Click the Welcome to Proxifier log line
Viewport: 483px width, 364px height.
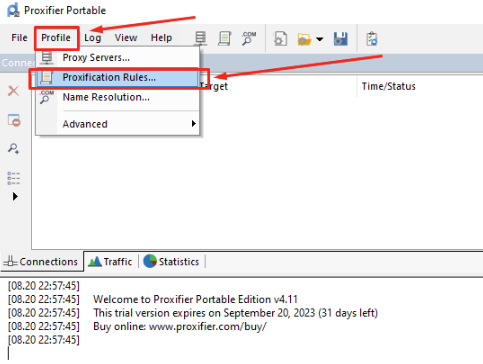point(195,299)
